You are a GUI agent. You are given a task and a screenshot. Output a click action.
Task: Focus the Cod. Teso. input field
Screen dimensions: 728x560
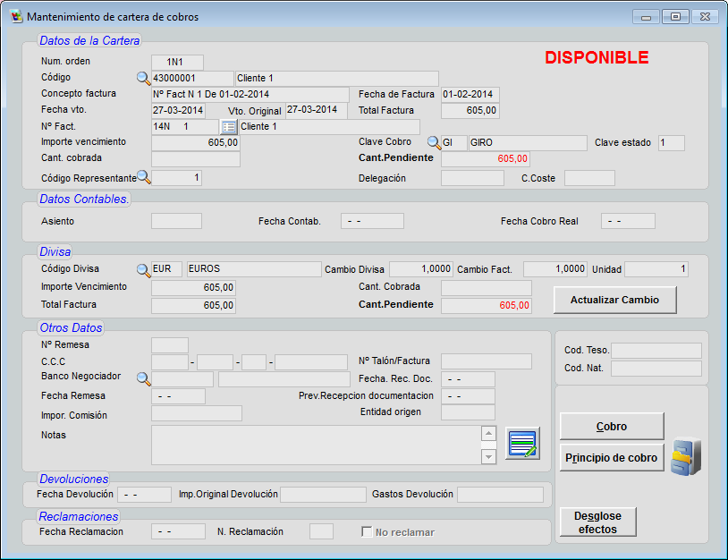click(x=656, y=351)
